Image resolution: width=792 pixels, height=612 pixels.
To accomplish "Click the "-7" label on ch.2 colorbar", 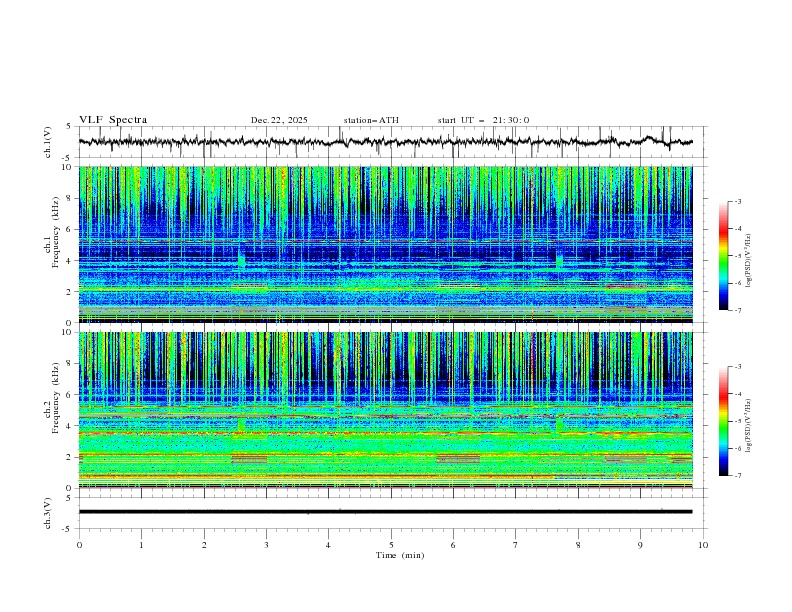I will [x=737, y=476].
